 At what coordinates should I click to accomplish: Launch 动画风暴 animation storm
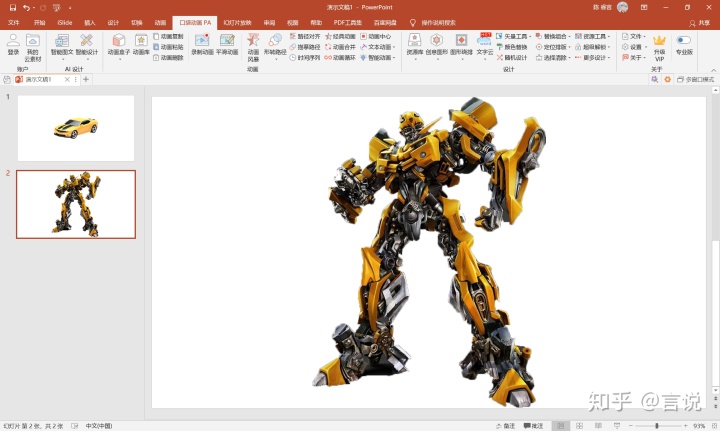pyautogui.click(x=253, y=47)
